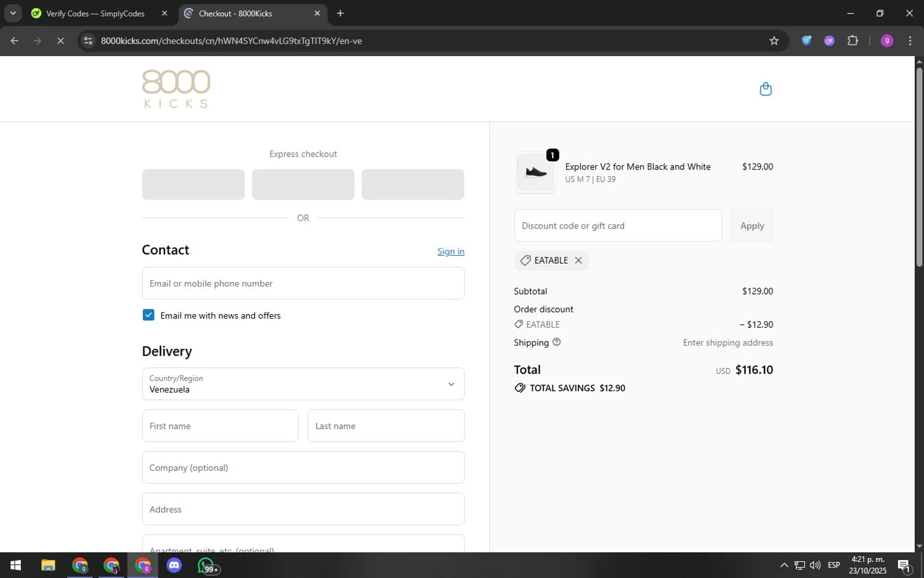The height and width of the screenshot is (578, 924).
Task: Click the shipping info question mark icon
Action: point(557,342)
